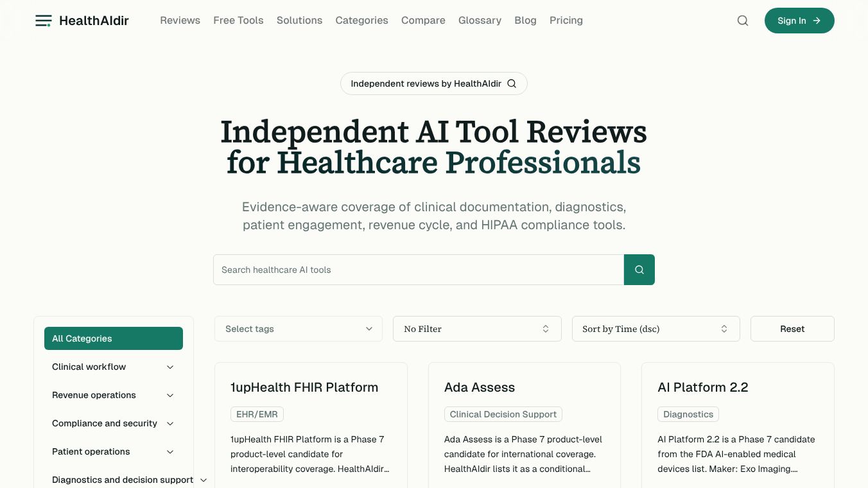Expand the Clinical workflow category chevron
Image resolution: width=868 pixels, height=488 pixels.
170,367
